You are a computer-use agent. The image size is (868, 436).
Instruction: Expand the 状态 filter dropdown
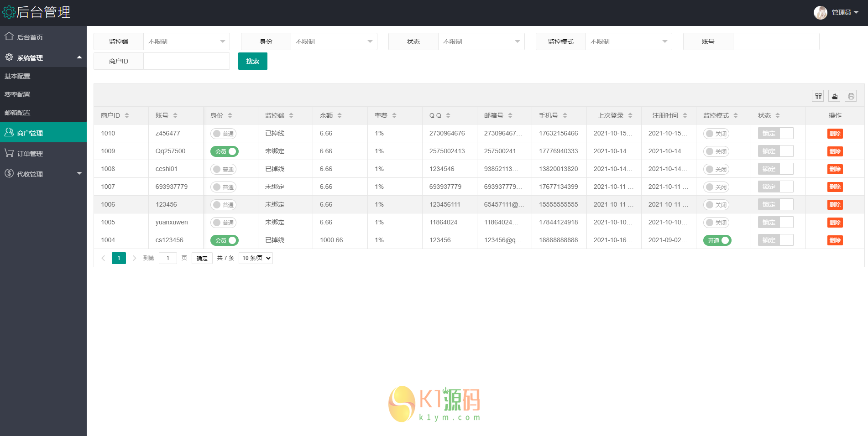coord(481,42)
